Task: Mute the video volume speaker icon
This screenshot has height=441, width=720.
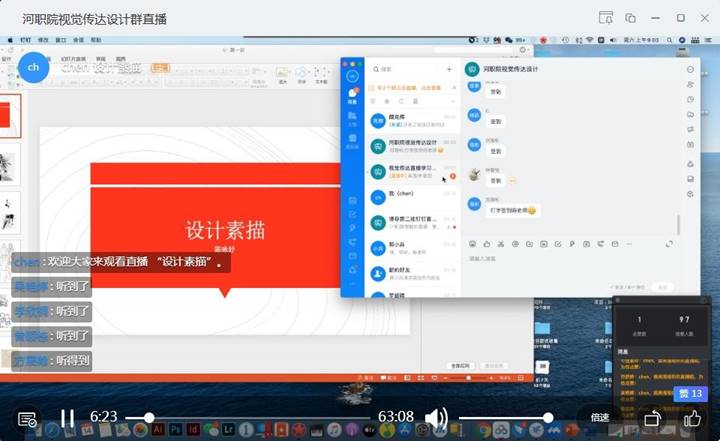Action: (436, 417)
